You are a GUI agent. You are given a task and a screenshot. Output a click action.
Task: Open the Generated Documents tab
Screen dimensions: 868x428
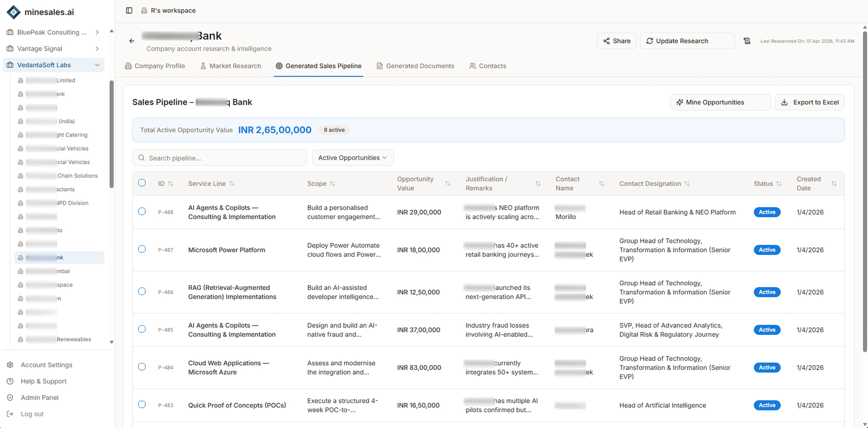tap(415, 66)
